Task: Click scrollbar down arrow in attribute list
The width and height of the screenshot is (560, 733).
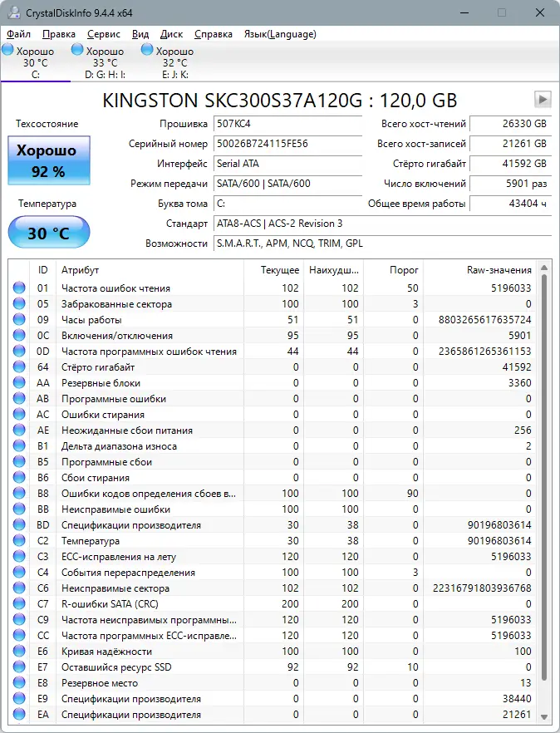Action: click(x=544, y=716)
